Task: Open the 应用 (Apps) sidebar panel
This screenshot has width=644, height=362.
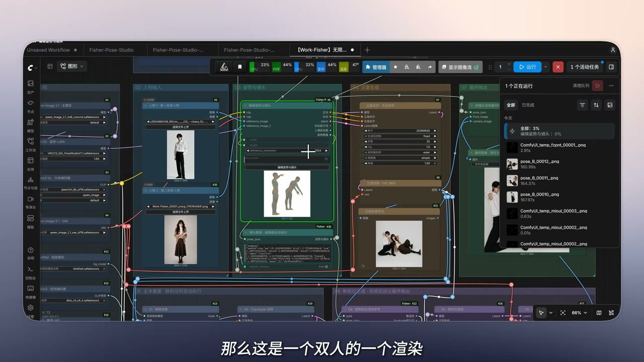Action: coord(31,163)
